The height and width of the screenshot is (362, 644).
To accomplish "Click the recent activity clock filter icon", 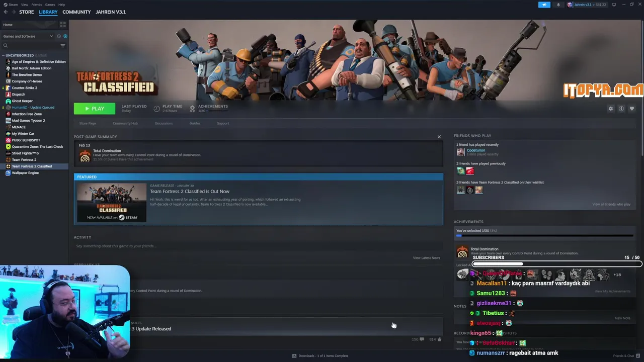I will pyautogui.click(x=59, y=36).
